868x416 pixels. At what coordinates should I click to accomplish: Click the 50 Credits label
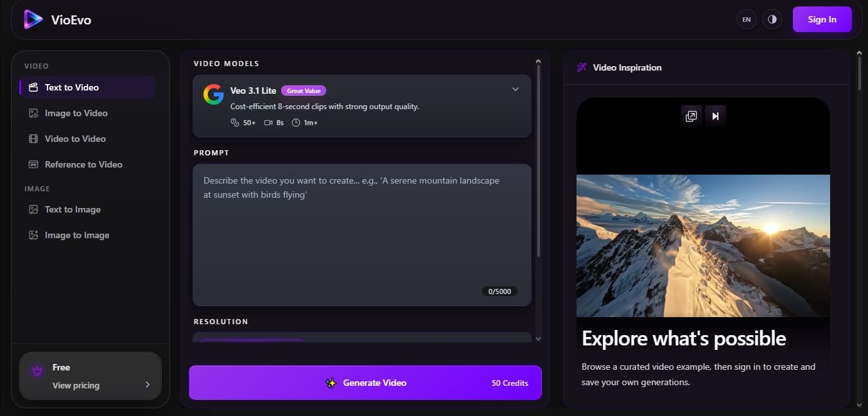pyautogui.click(x=510, y=383)
